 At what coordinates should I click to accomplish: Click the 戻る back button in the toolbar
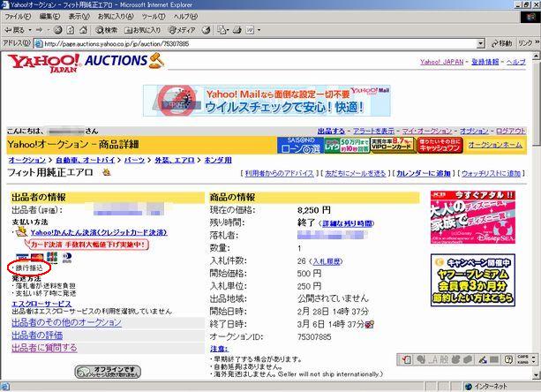point(14,30)
